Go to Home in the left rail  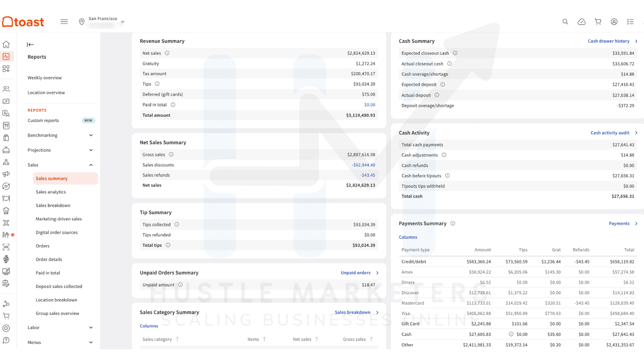6,44
